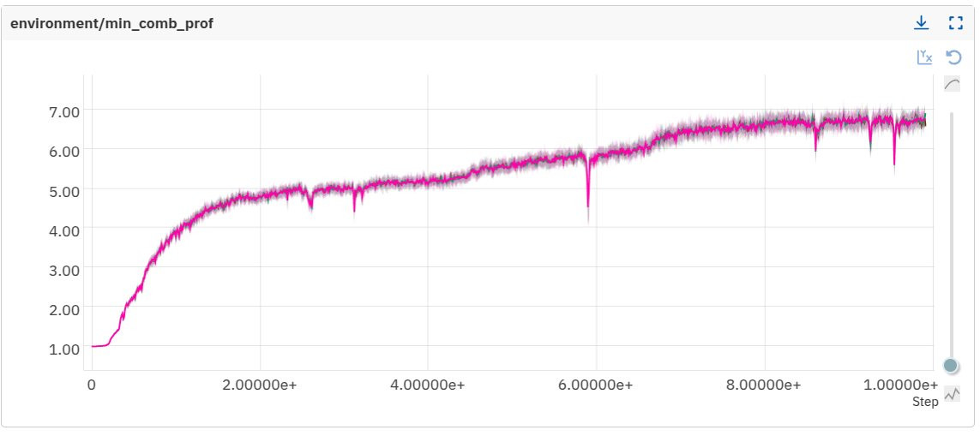
Task: Click the 2.00000e+ x-axis tick label
Action: [260, 385]
